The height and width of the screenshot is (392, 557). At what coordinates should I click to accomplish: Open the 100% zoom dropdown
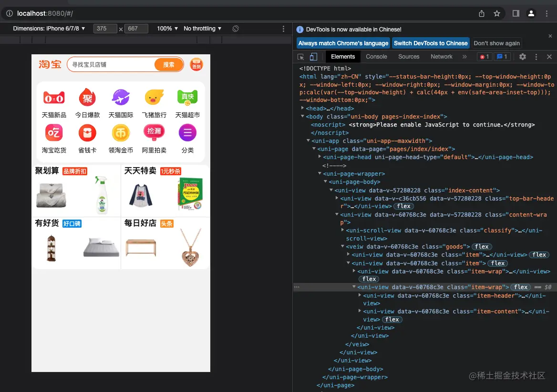coord(167,29)
